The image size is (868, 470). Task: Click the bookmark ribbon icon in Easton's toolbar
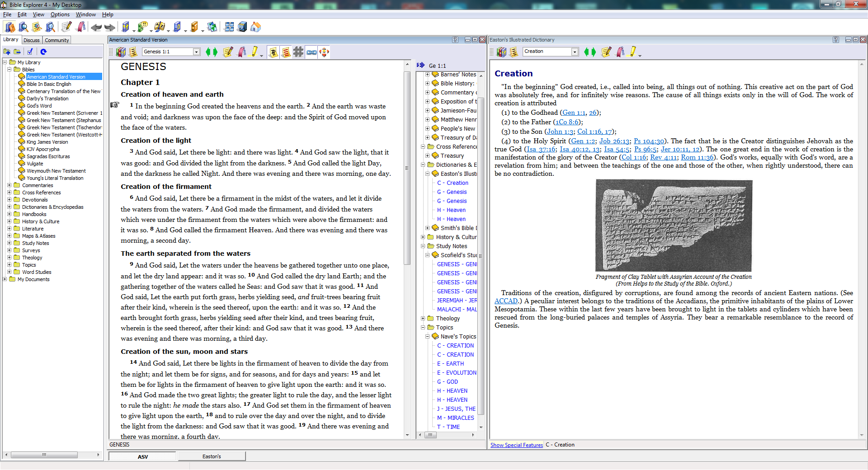(x=620, y=52)
